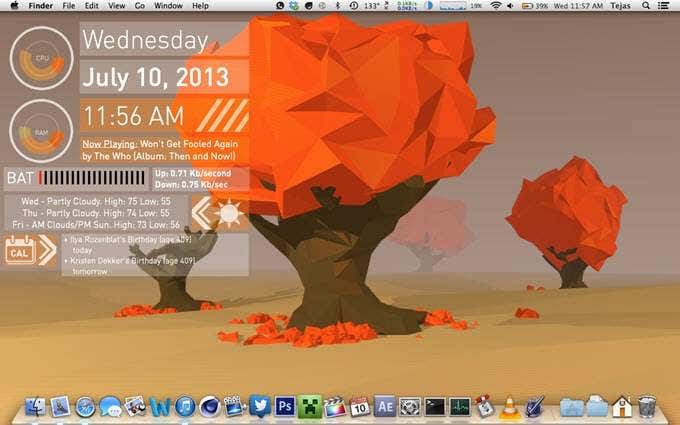
Task: Launch Safari compass icon in dock
Action: [85, 407]
